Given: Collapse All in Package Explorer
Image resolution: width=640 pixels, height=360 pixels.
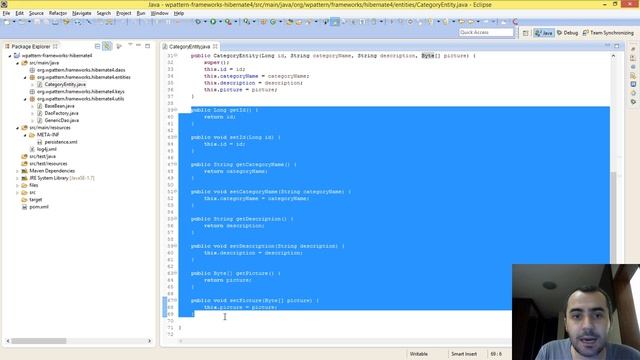Looking at the screenshot, I should [98, 46].
